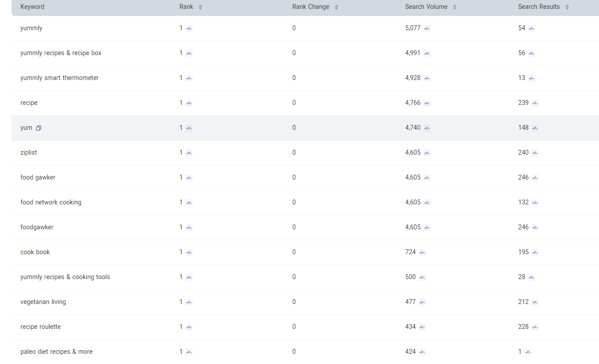Select the 'food network cooking' keyword
This screenshot has height=364, width=599.
click(51, 202)
